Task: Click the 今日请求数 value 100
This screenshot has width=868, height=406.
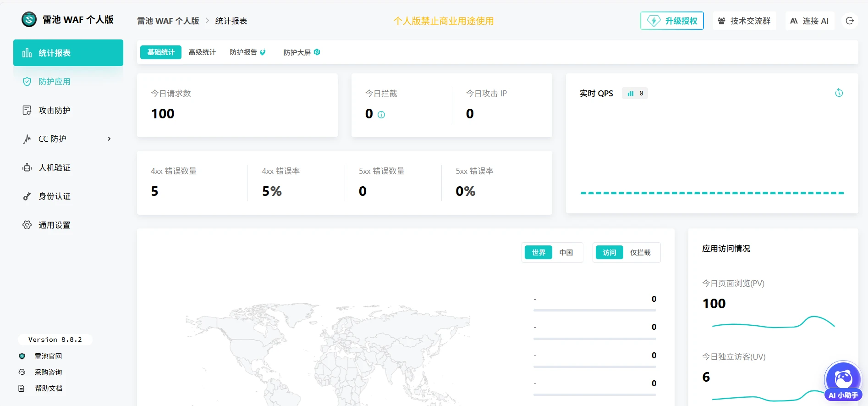Action: (163, 114)
